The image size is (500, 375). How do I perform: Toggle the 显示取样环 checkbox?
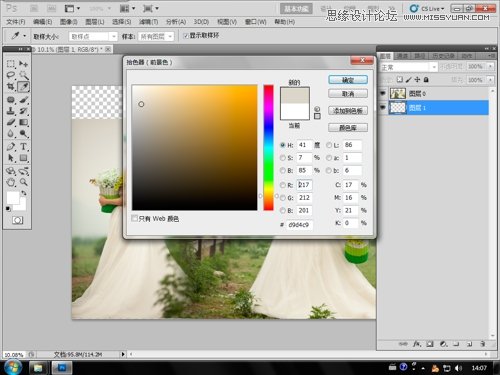pos(186,36)
